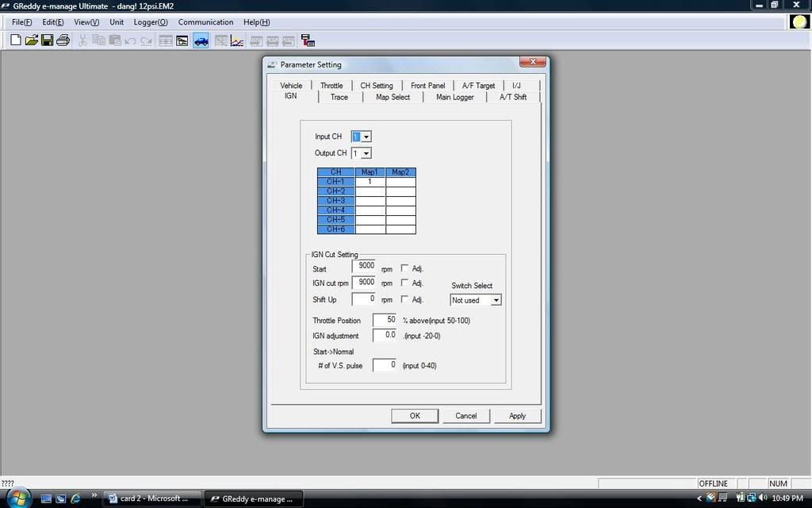Enable the Start rpm Adj. checkbox
Image resolution: width=812 pixels, height=508 pixels.
tap(404, 268)
